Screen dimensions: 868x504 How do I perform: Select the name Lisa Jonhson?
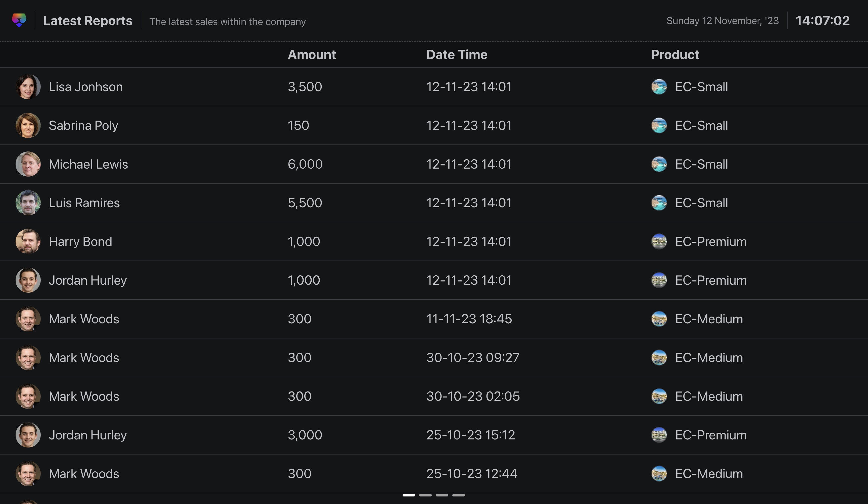tap(86, 87)
